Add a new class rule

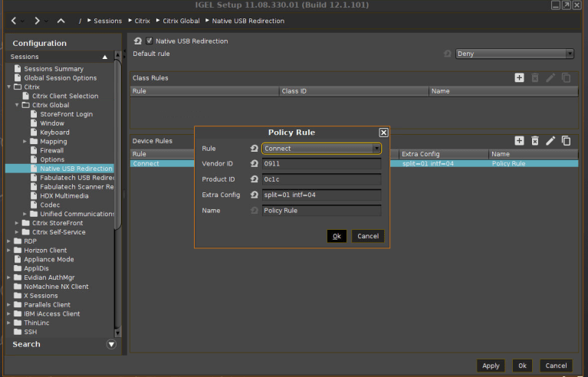tap(519, 77)
